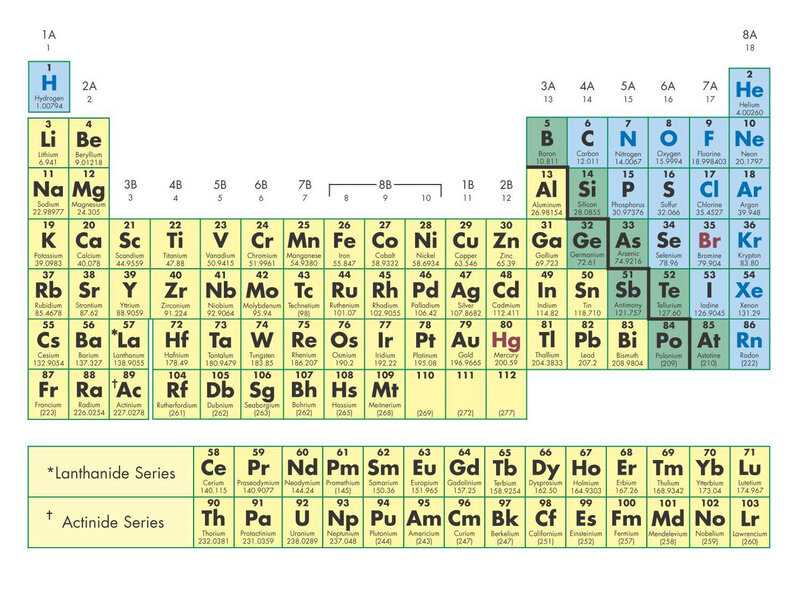Click the Iron (Fe) element
Screen dimensions: 800x600
(x=344, y=244)
